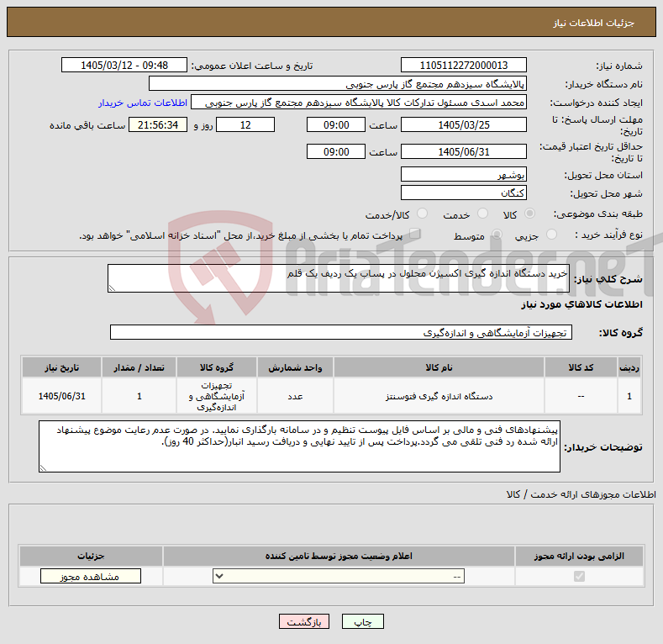Open اطلاعات تماس خریدار link

point(143,103)
